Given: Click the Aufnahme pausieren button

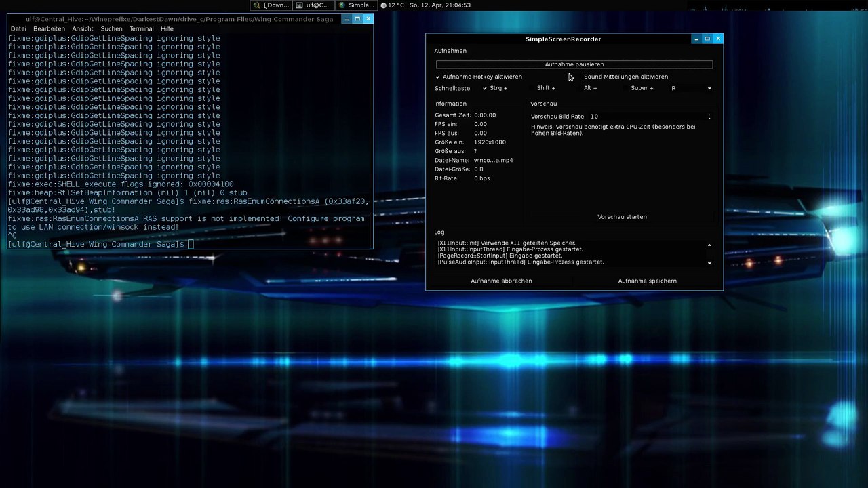Looking at the screenshot, I should click(x=574, y=64).
